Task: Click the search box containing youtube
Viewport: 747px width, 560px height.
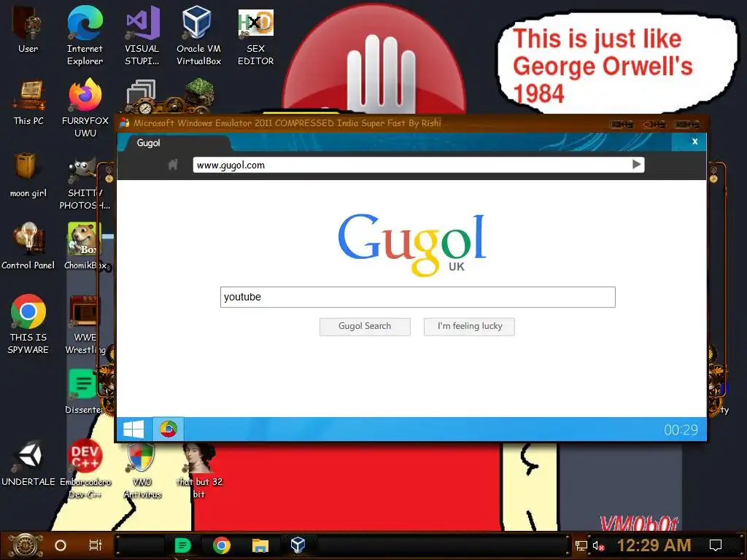Action: (418, 297)
